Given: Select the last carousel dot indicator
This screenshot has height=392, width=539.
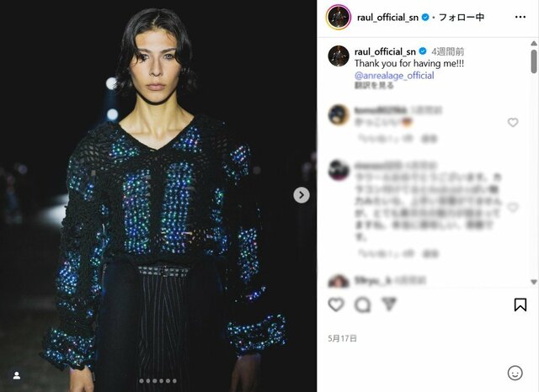Looking at the screenshot, I should (x=174, y=381).
